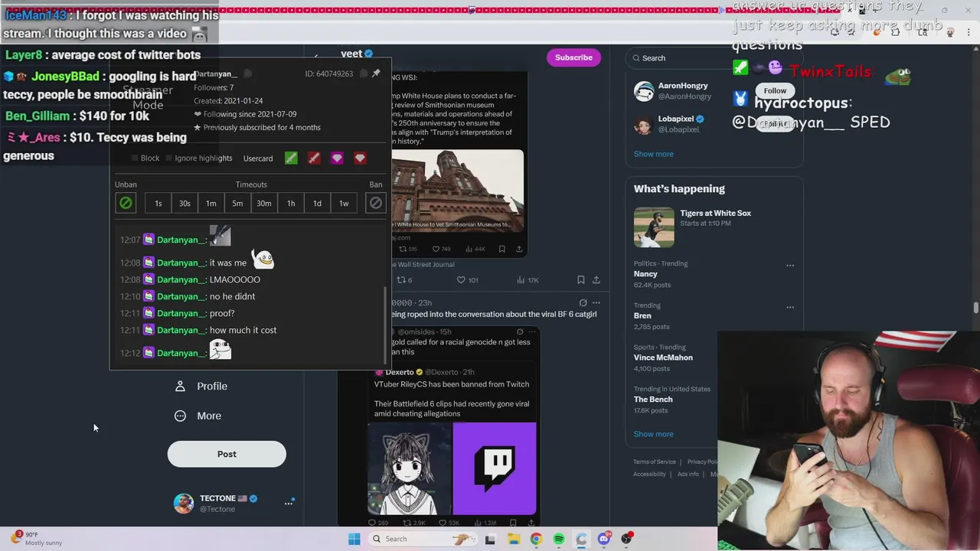This screenshot has width=980, height=551.
Task: Open the Nancy trending topic
Action: [x=645, y=274]
